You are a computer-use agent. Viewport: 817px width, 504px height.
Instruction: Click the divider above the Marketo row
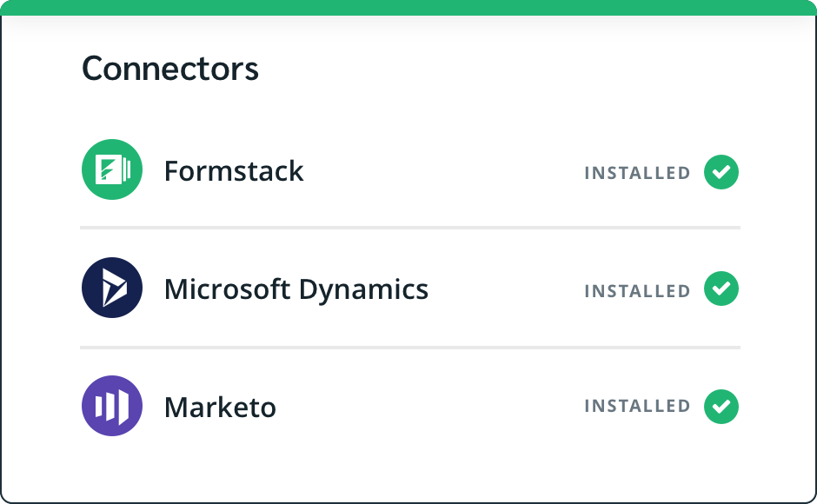coord(410,348)
